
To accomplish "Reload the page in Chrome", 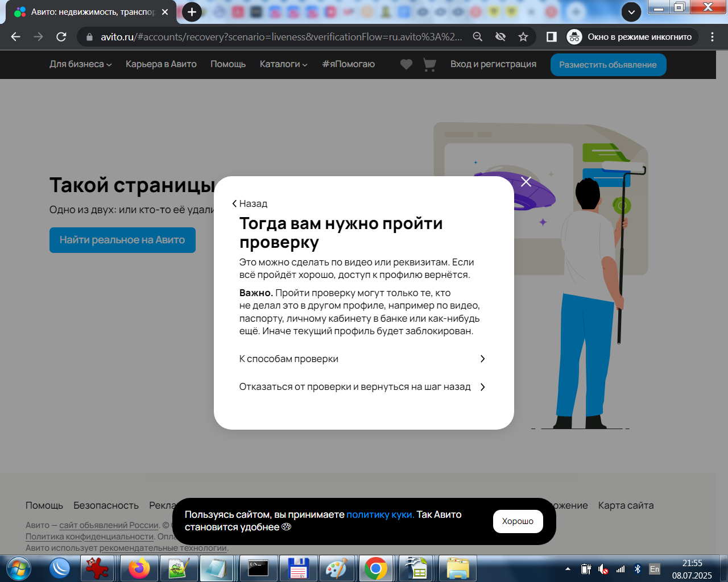I will tap(61, 37).
